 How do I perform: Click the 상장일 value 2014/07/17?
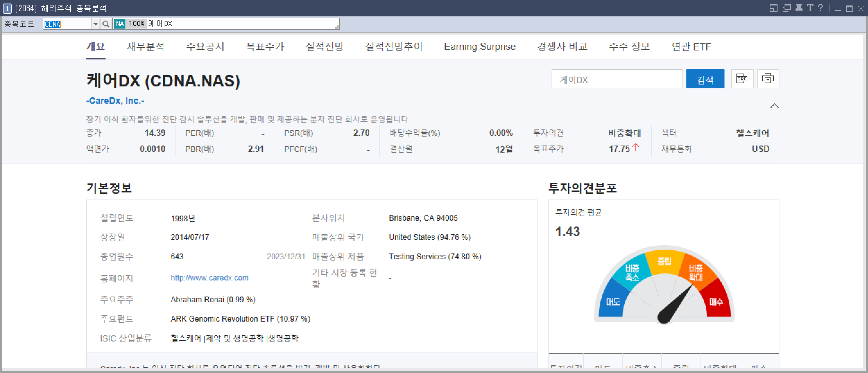pyautogui.click(x=190, y=237)
